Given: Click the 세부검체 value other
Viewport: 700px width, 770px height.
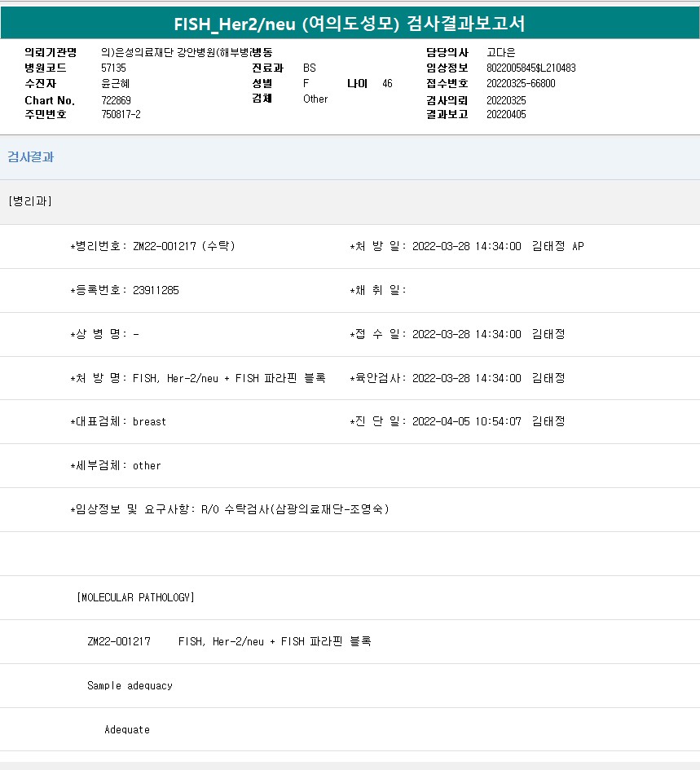Looking at the screenshot, I should [x=147, y=465].
